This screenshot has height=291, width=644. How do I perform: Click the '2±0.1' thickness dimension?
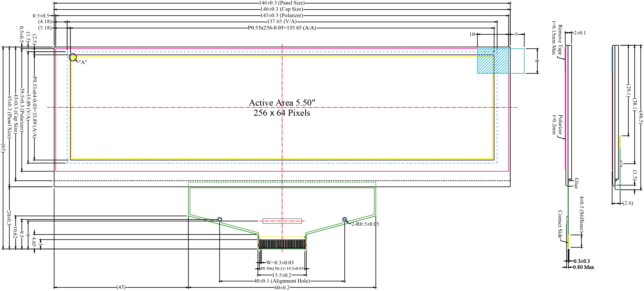tap(580, 33)
